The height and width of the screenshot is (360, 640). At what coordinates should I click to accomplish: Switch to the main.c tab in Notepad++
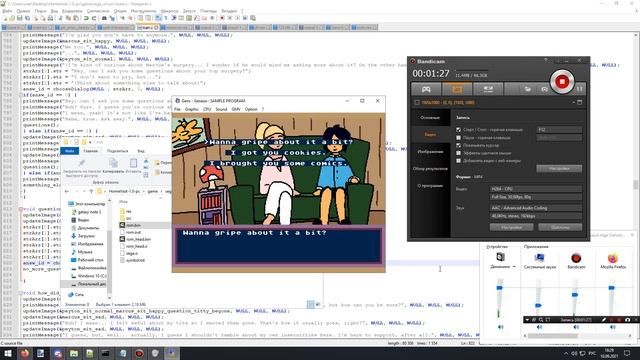[147, 27]
